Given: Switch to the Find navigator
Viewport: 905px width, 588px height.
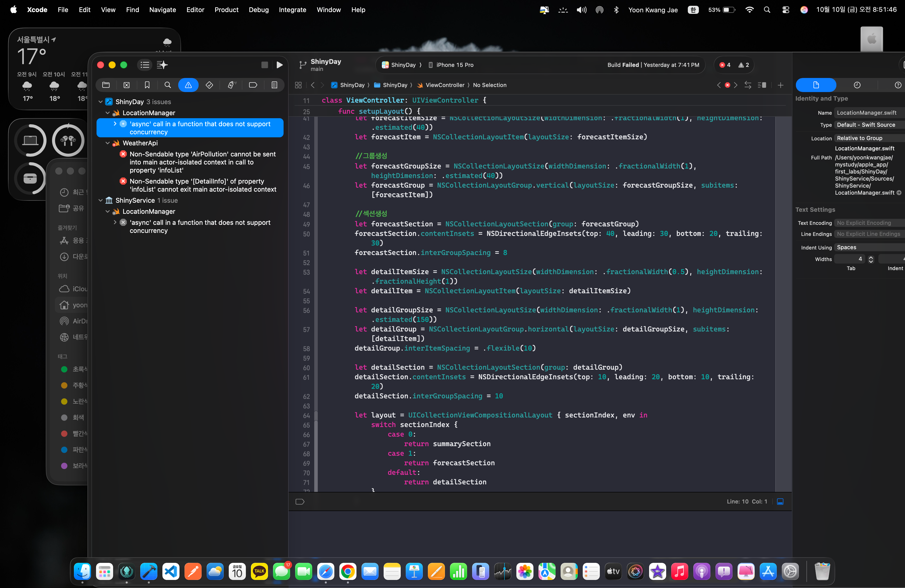Looking at the screenshot, I should click(x=168, y=85).
